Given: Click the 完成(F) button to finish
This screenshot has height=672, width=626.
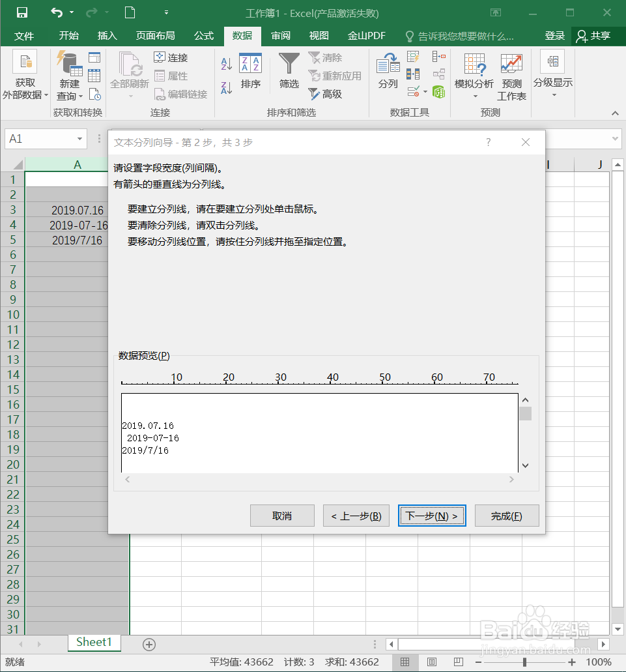Looking at the screenshot, I should 507,515.
